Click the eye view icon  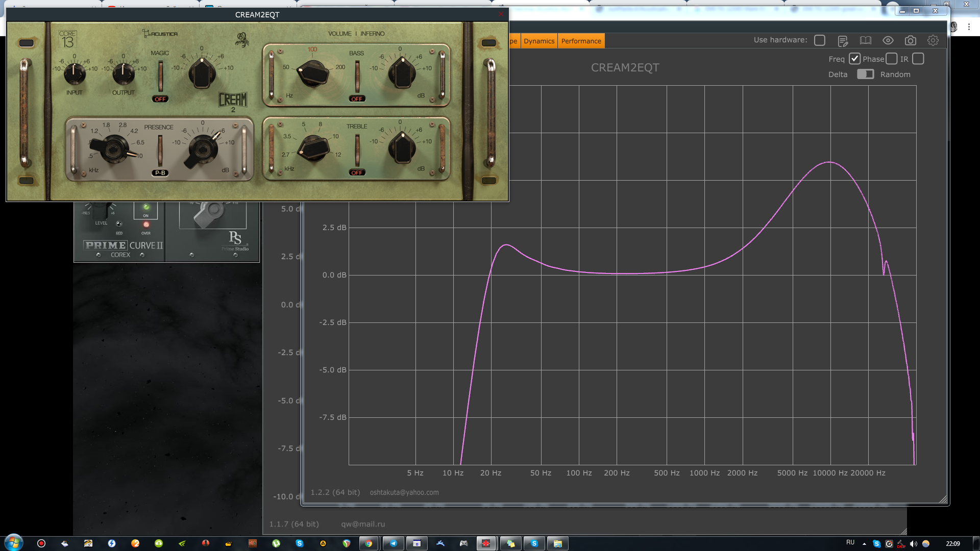(x=888, y=41)
